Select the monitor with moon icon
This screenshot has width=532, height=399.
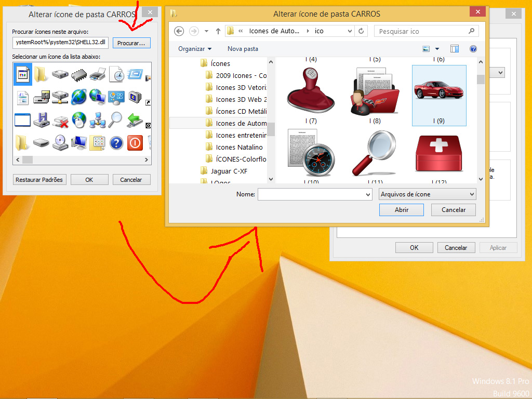pyautogui.click(x=135, y=97)
